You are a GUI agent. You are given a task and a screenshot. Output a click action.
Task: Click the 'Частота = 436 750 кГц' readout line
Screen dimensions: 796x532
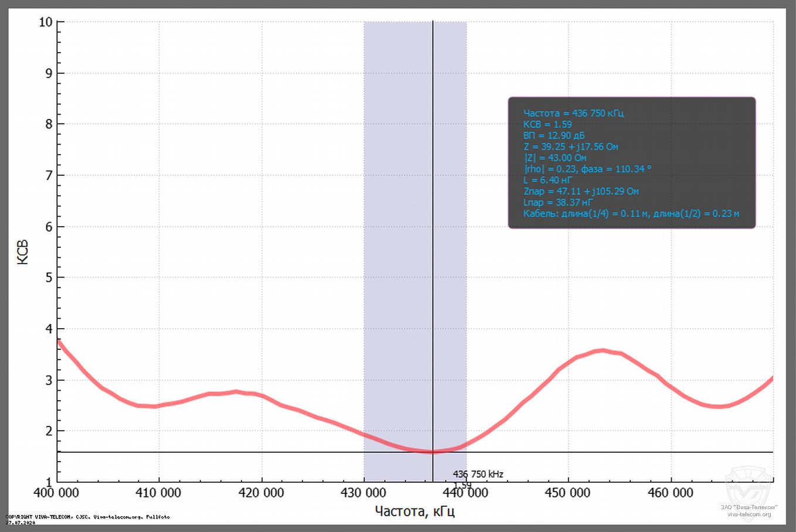click(x=573, y=113)
